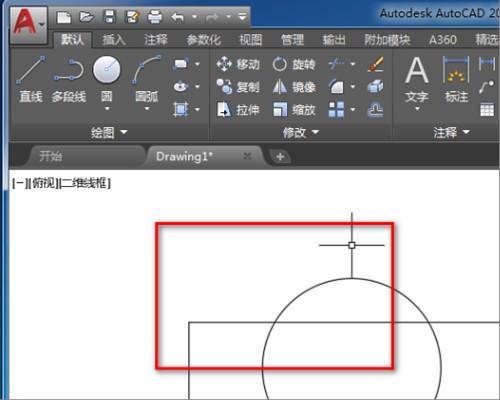500x400 pixels.
Task: Click the 旋转 rotate tool
Action: pyautogui.click(x=294, y=64)
